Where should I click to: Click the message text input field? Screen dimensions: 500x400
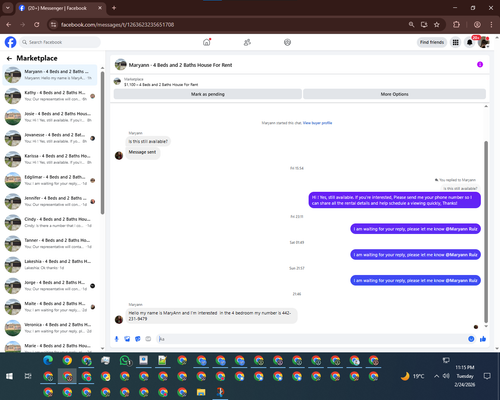pos(312,339)
